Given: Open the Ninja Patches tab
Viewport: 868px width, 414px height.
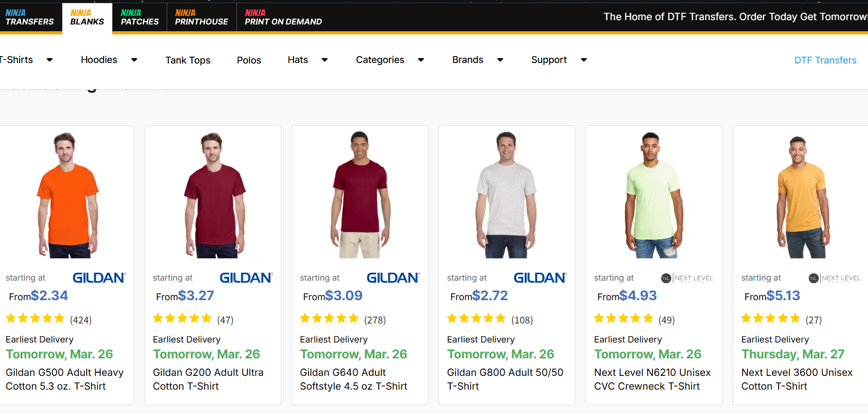Looking at the screenshot, I should pos(140,17).
